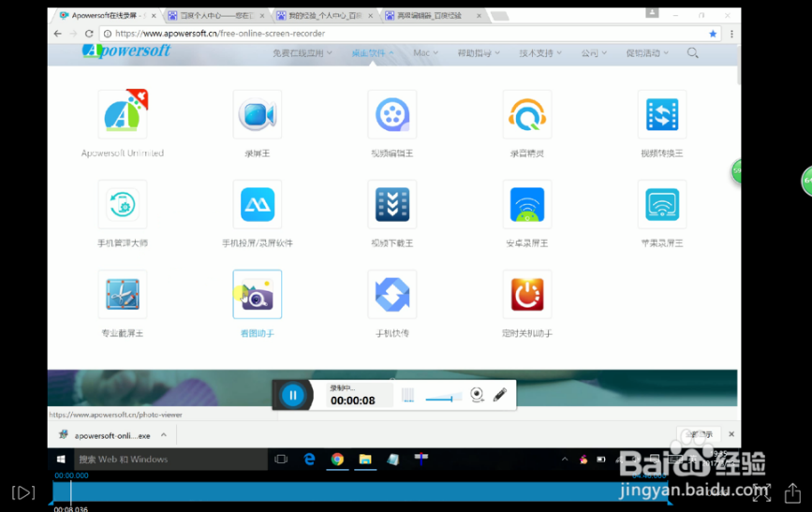Expand the 公司 menu

point(594,52)
